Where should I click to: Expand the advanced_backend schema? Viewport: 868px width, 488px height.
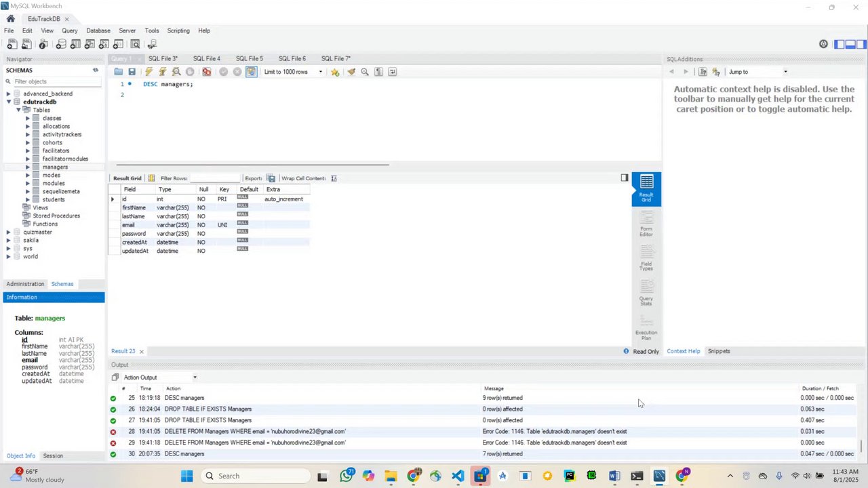(9, 94)
